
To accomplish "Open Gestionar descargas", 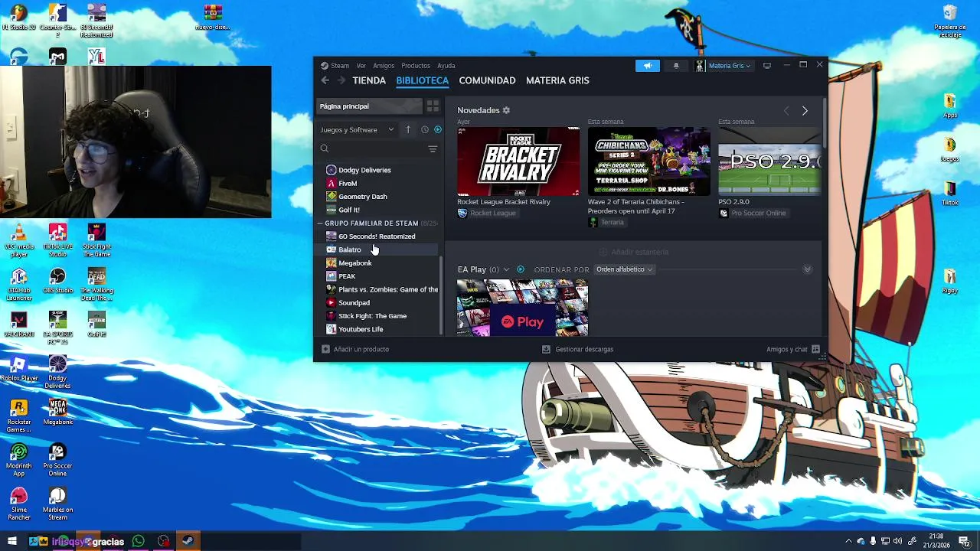I will click(577, 349).
